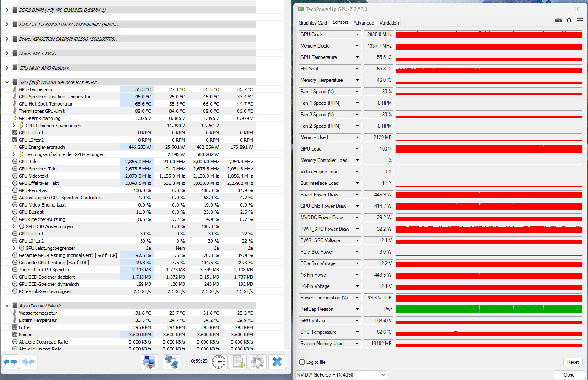Image resolution: width=588 pixels, height=380 pixels.
Task: Switch to the Graphics Card tab
Action: tap(313, 23)
